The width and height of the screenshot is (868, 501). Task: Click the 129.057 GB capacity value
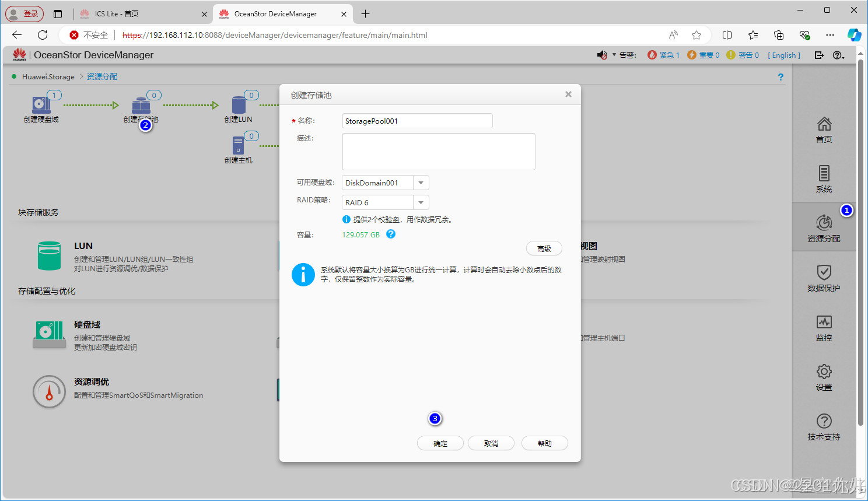(360, 234)
